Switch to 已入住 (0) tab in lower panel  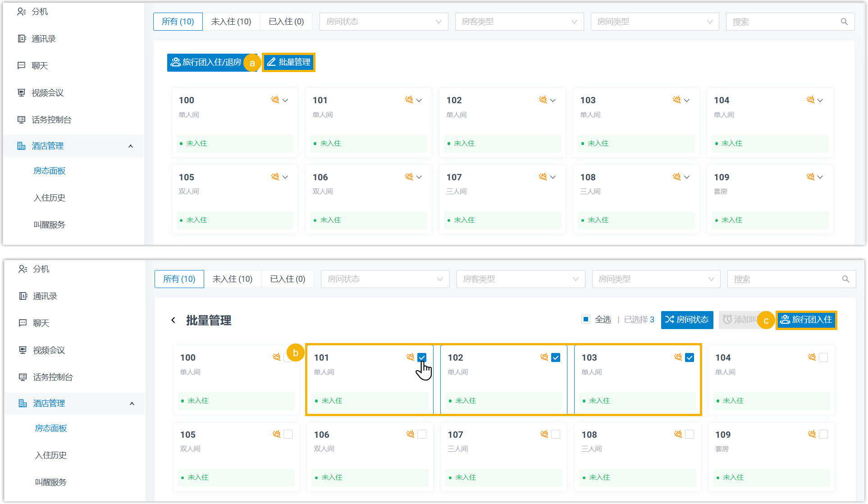(x=288, y=279)
